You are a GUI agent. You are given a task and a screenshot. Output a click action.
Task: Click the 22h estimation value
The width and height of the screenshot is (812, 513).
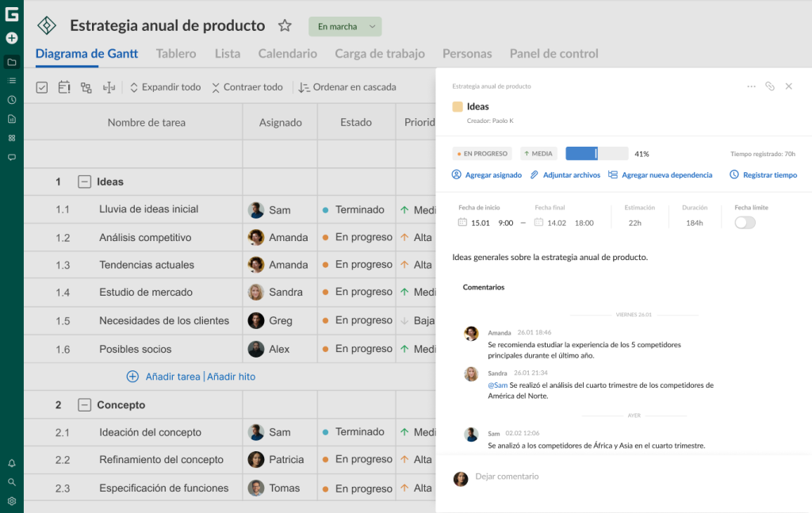(635, 223)
